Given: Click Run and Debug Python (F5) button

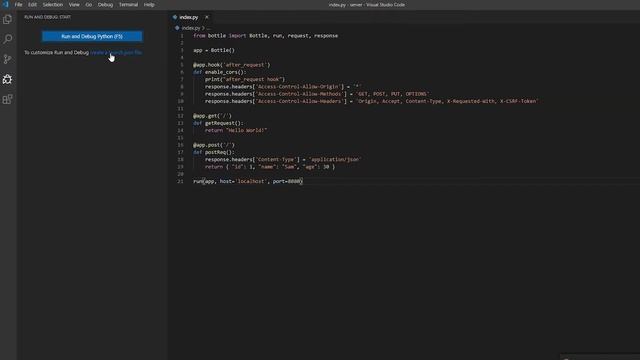Looking at the screenshot, I should (92, 36).
